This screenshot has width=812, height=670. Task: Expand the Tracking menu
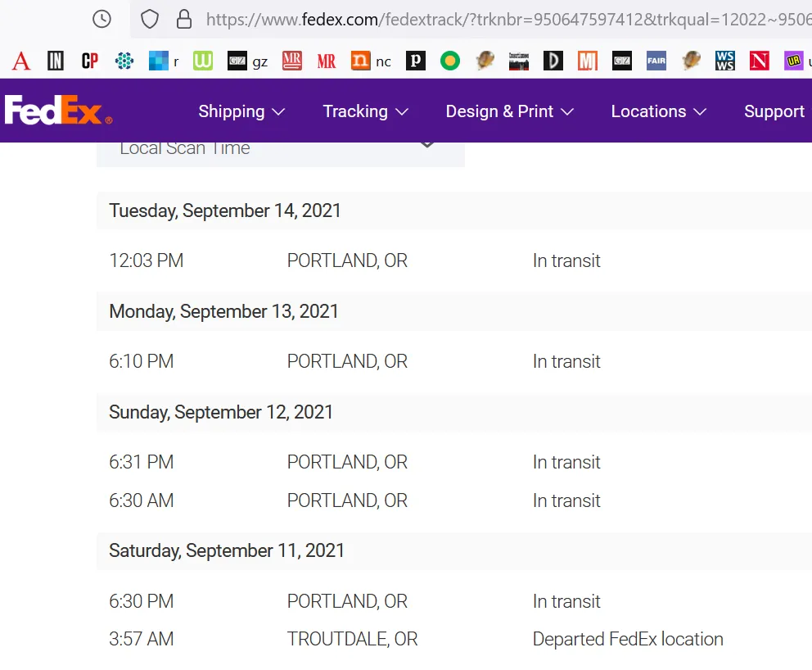click(x=365, y=111)
